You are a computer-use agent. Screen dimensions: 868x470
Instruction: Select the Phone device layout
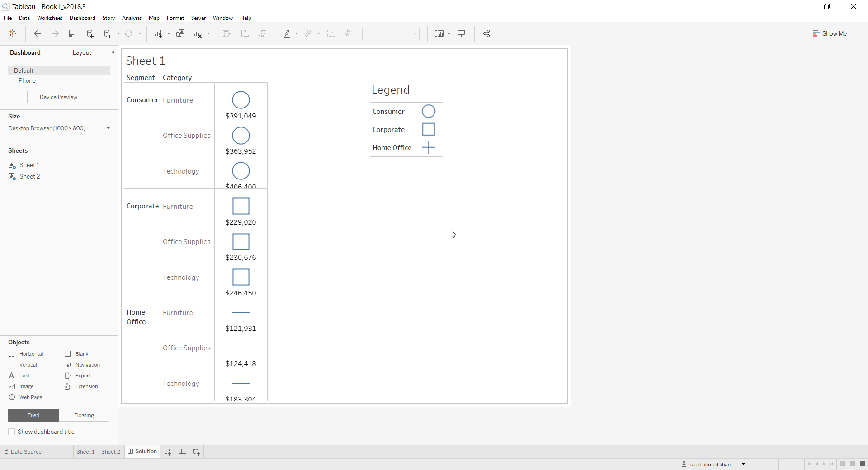click(27, 80)
